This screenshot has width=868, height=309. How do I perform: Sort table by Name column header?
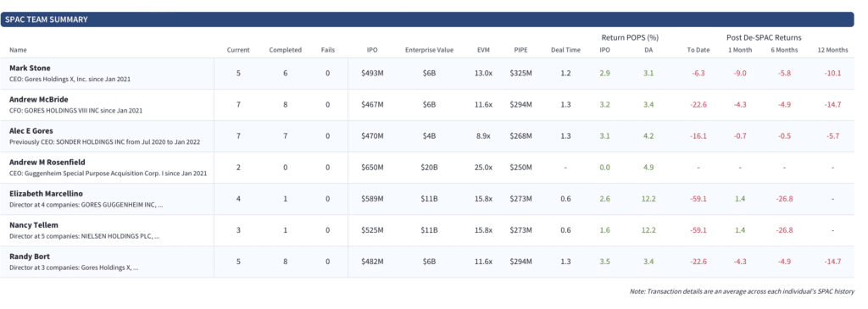[19, 50]
